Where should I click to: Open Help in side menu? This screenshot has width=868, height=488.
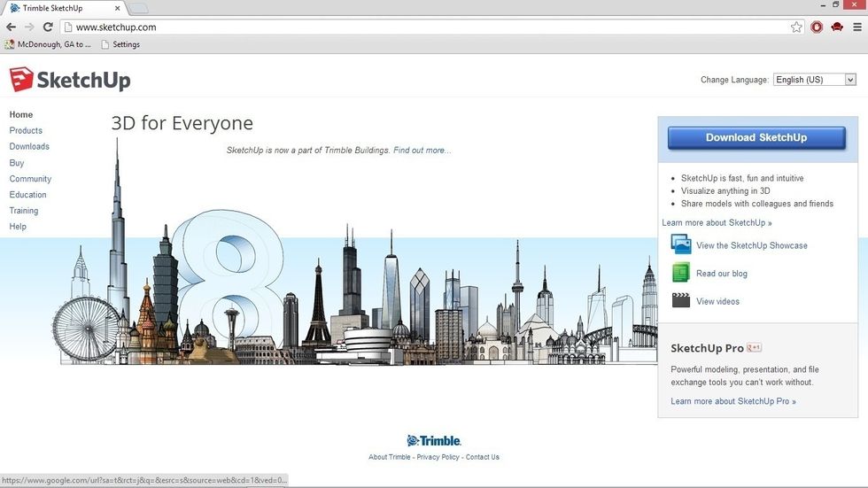click(x=18, y=227)
